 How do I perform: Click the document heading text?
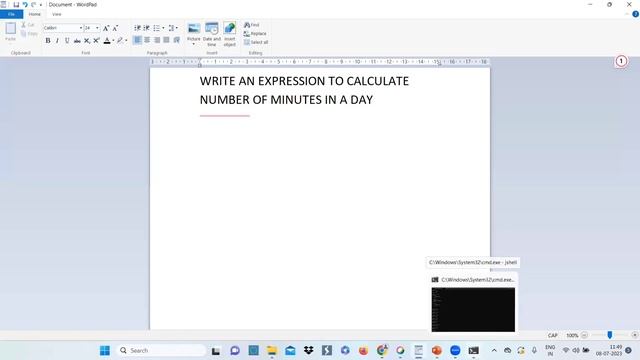[x=304, y=90]
